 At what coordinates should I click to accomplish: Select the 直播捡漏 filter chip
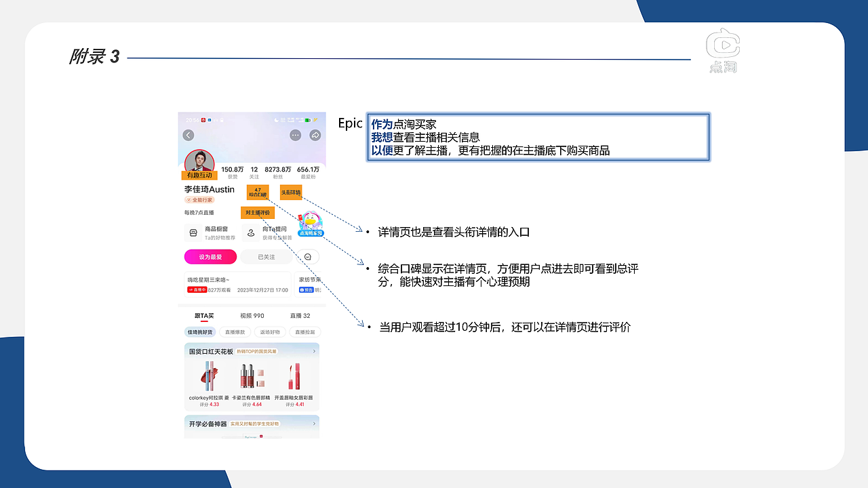(x=304, y=332)
